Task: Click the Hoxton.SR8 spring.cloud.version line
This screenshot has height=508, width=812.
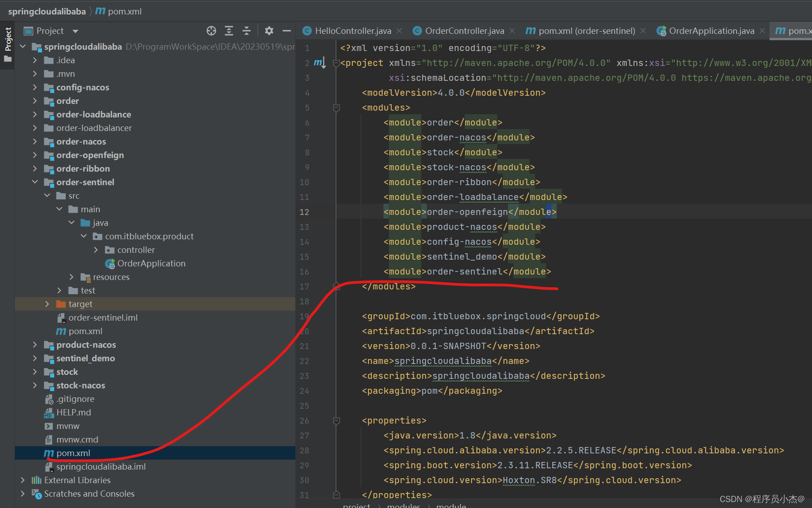Action: 532,480
